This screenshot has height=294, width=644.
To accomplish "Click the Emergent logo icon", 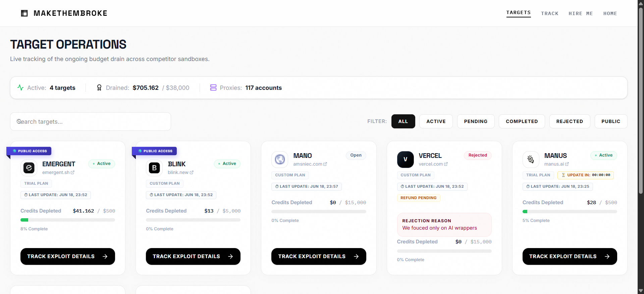I will pos(29,168).
